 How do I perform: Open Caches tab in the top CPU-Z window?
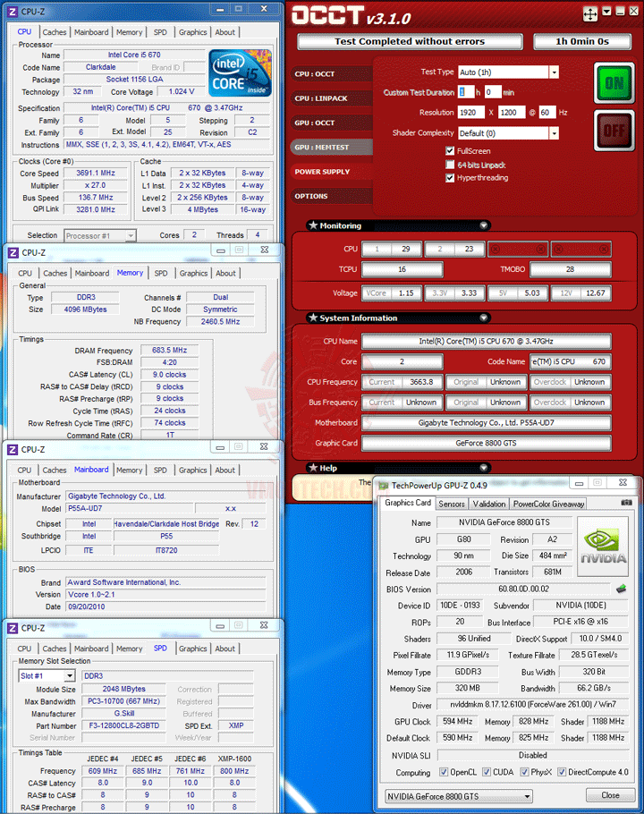tap(55, 32)
